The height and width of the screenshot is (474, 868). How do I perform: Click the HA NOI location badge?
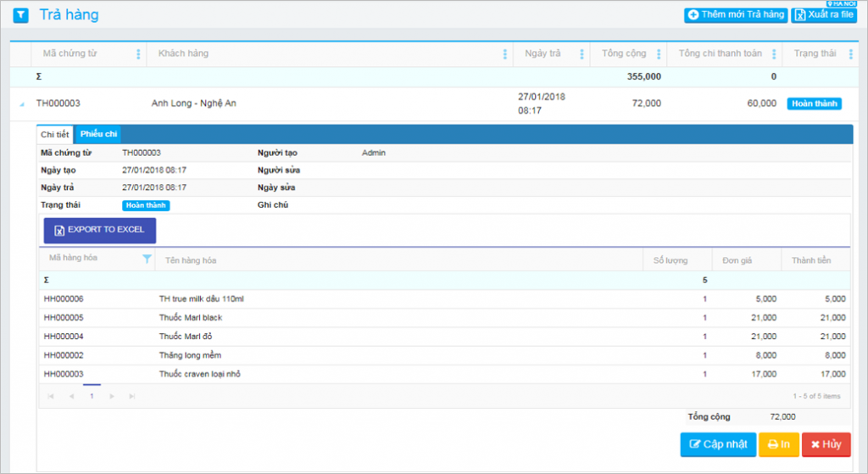[842, 3]
